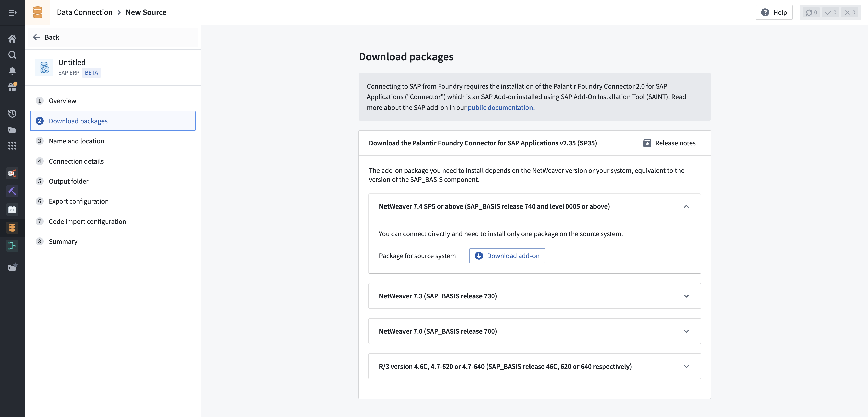The width and height of the screenshot is (868, 417).
Task: Open the code workspace icon
Action: tap(13, 209)
